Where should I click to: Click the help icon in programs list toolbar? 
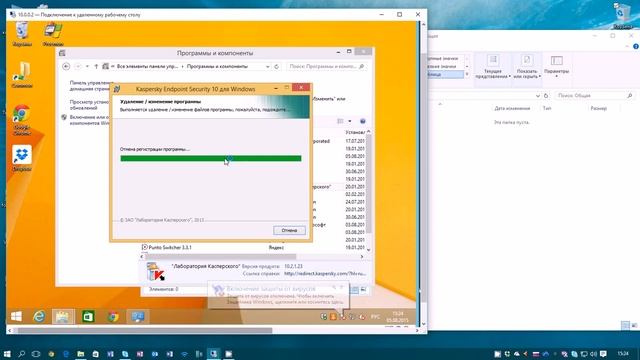pos(362,121)
